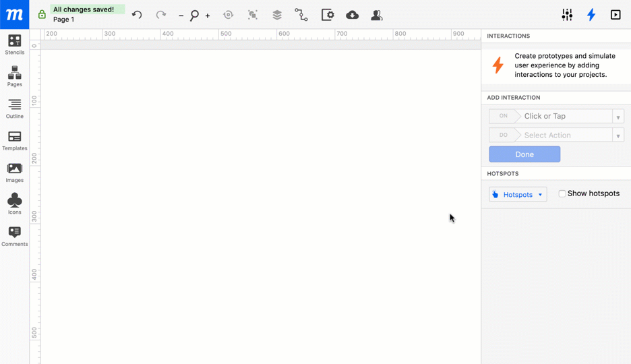
Task: Click the layers arrange toolbar icon
Action: (277, 15)
